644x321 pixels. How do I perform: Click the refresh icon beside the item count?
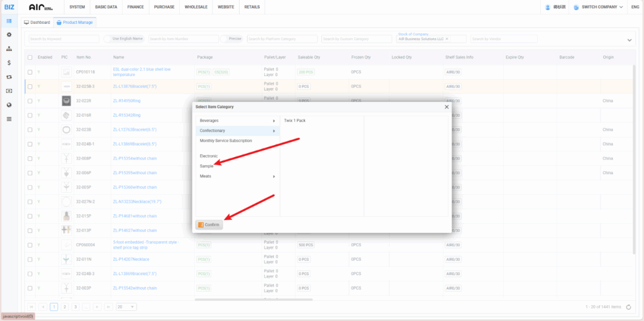[629, 307]
